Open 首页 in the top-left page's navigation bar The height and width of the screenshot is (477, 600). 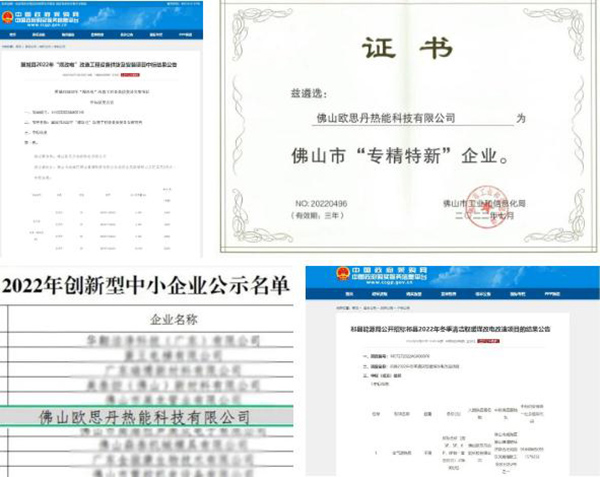13,35
